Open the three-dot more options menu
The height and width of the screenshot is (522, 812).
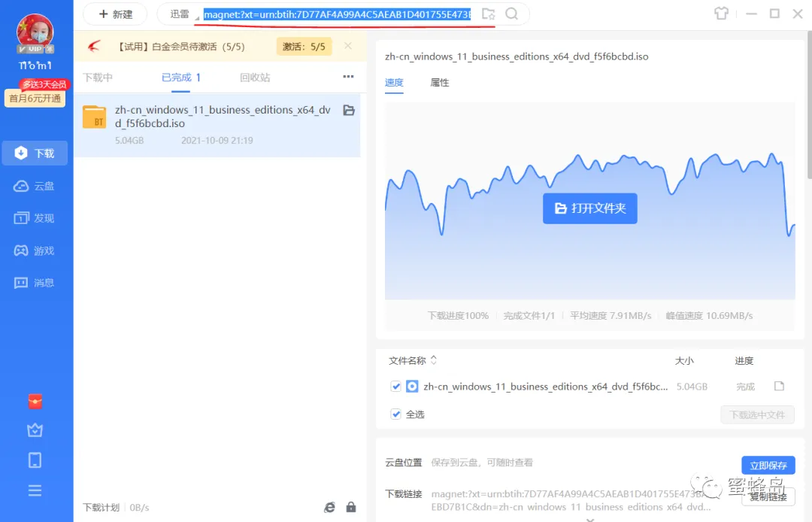[349, 77]
